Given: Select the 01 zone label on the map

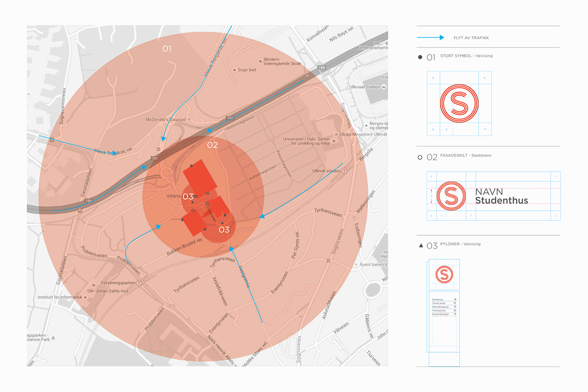Looking at the screenshot, I should [x=167, y=49].
